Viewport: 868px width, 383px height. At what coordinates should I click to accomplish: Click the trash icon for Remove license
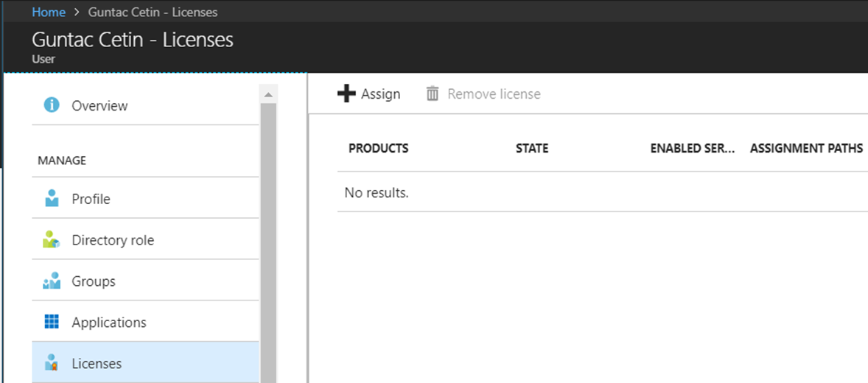[x=433, y=94]
